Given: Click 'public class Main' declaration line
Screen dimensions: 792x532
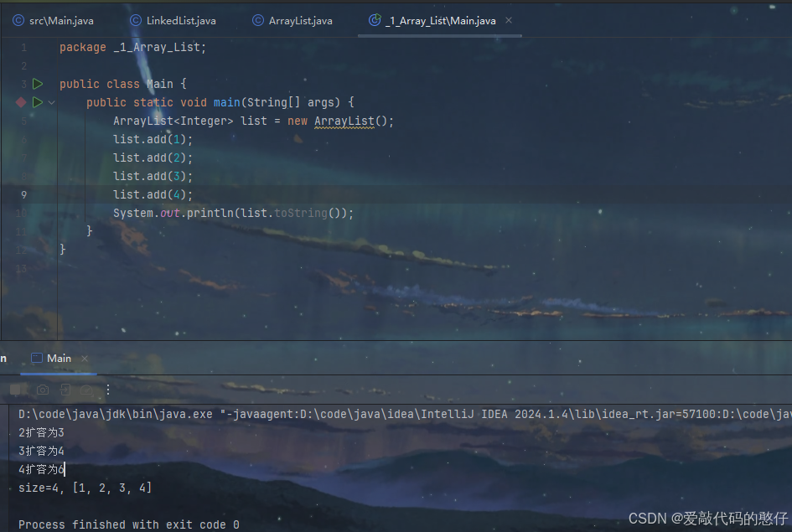Looking at the screenshot, I should click(122, 84).
